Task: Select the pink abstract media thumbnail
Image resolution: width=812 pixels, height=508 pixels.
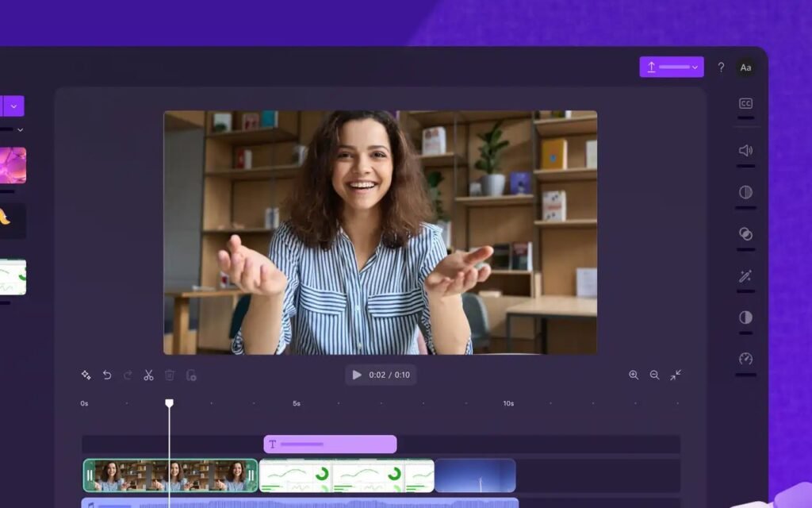Action: [x=13, y=165]
